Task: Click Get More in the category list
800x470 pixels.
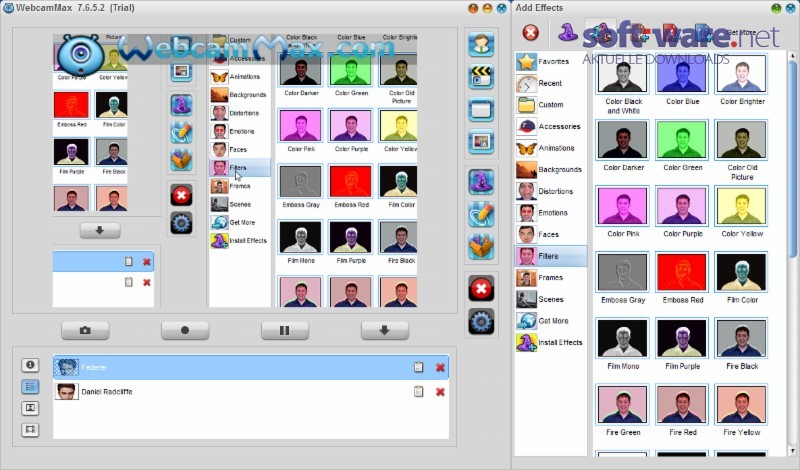Action: 551,320
